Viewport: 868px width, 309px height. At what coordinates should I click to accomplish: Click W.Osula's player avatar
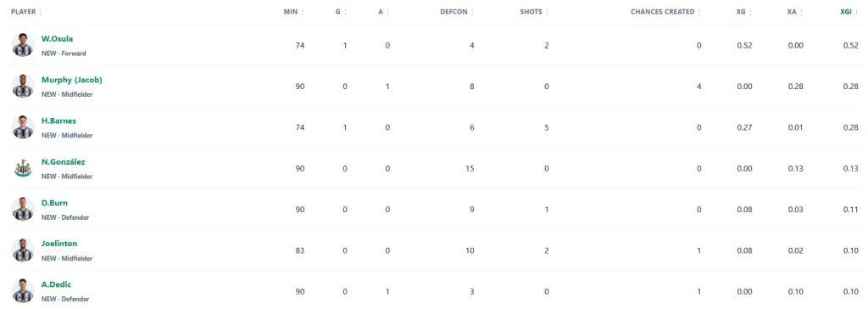pos(23,46)
